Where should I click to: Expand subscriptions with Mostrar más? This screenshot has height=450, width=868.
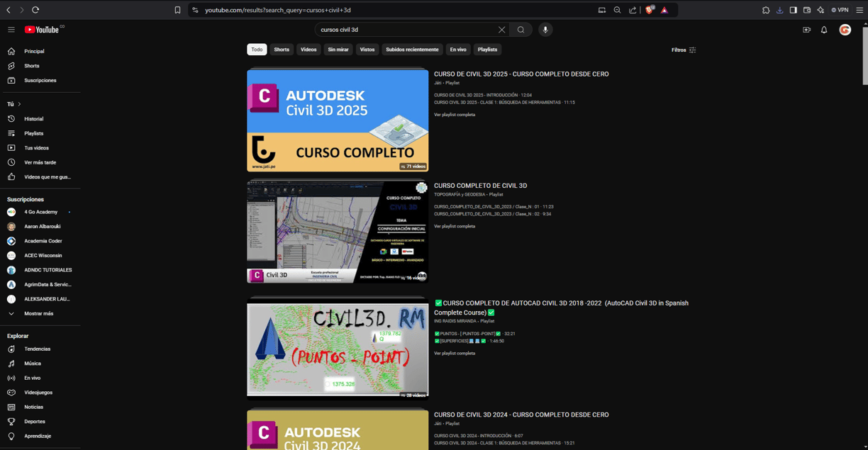pos(40,313)
